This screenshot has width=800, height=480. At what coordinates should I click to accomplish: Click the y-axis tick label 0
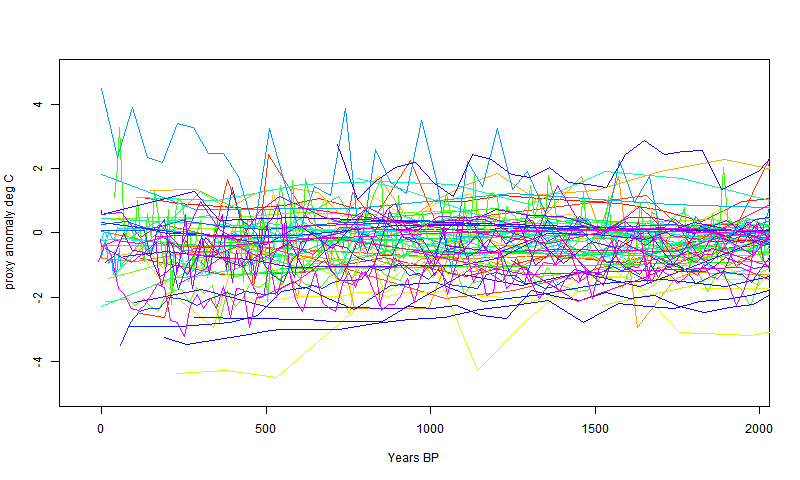(37, 232)
